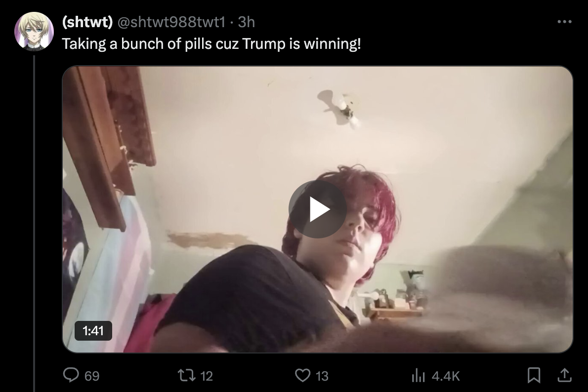Click the like count 13
This screenshot has width=588, height=392.
coord(322,376)
